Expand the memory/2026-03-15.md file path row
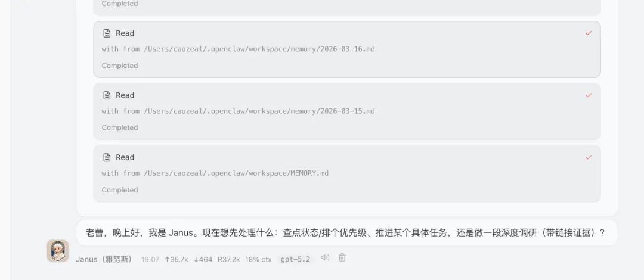 pos(238,111)
